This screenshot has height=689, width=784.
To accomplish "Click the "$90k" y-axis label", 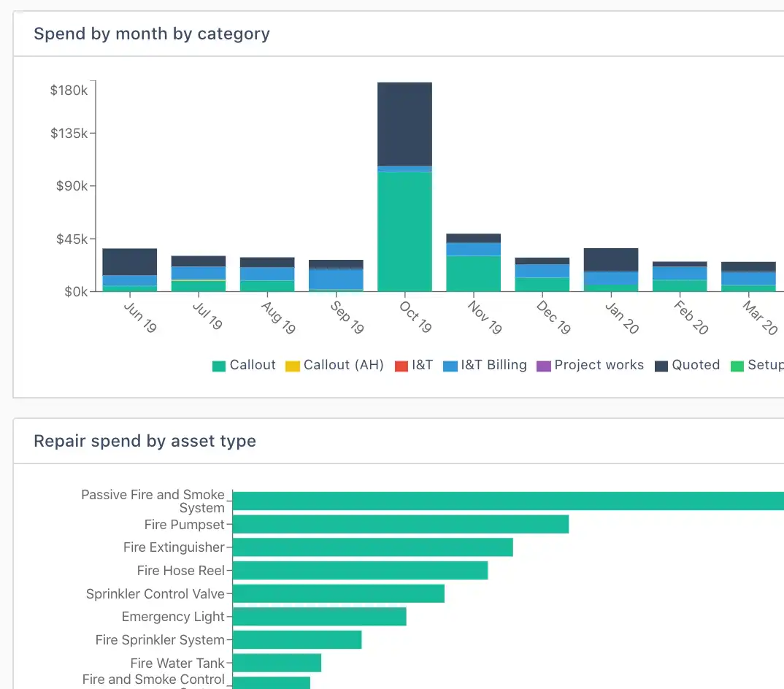I will pos(72,186).
